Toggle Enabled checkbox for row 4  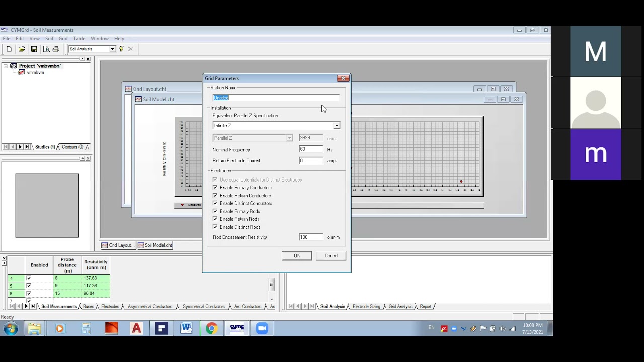point(29,278)
